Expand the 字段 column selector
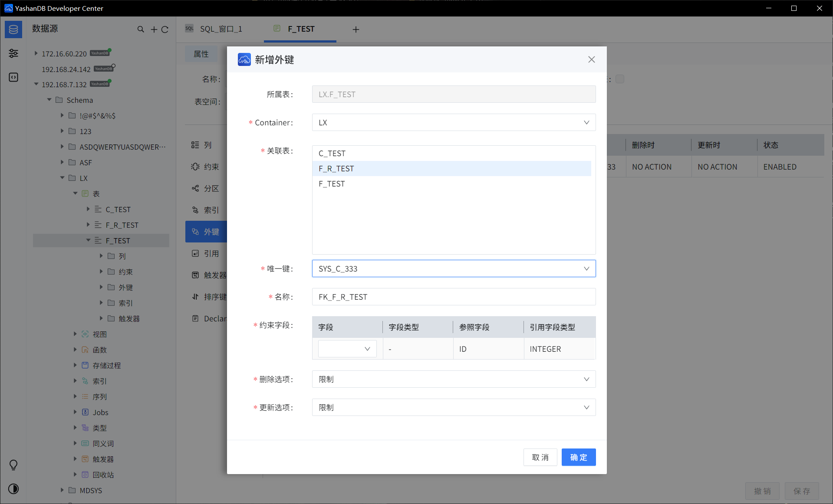Image resolution: width=833 pixels, height=504 pixels. click(x=347, y=349)
